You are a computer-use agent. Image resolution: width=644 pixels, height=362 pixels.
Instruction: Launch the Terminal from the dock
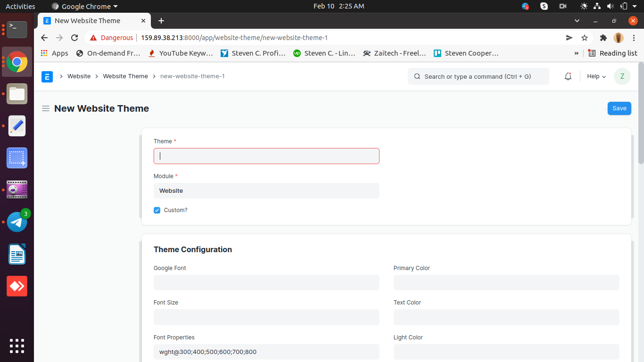tap(17, 30)
